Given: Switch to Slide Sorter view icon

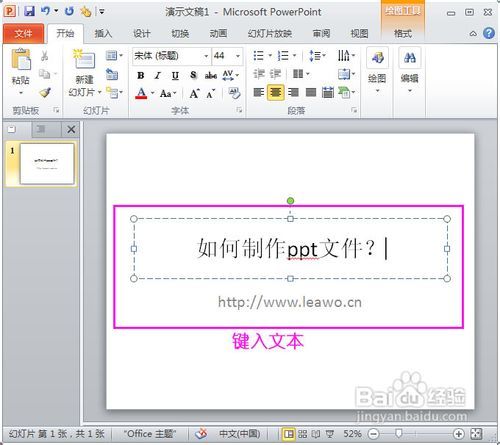Looking at the screenshot, I should point(302,434).
